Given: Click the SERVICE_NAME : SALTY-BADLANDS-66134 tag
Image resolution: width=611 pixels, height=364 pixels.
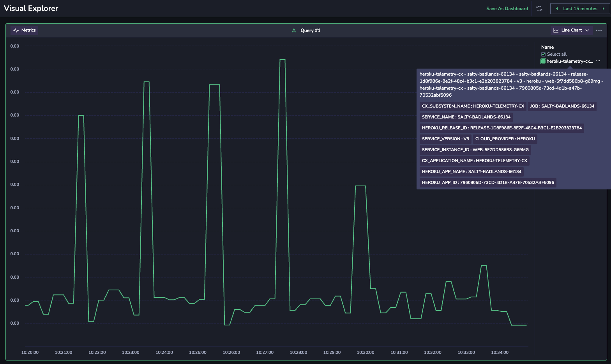Looking at the screenshot, I should pos(466,117).
